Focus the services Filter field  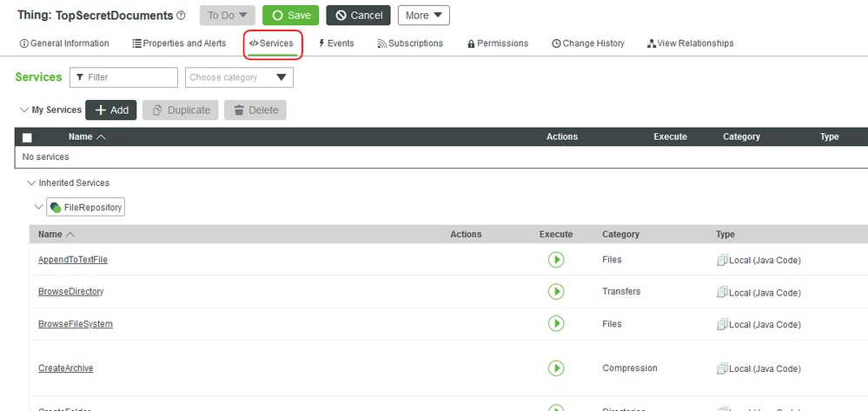coord(123,77)
